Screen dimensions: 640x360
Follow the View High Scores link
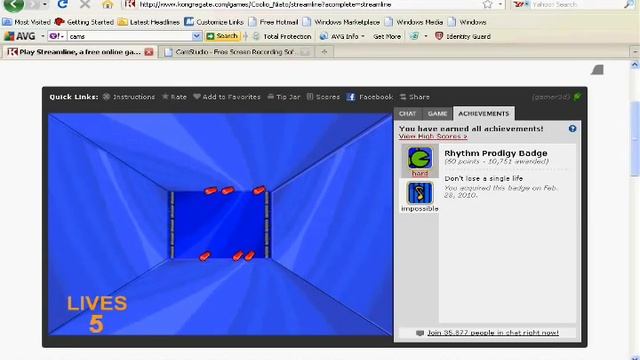[x=433, y=136]
